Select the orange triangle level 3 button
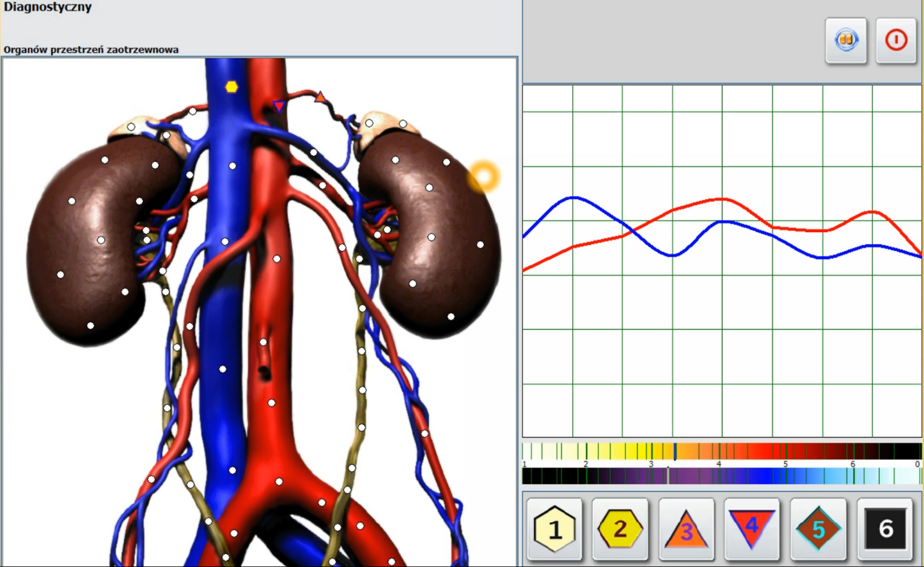This screenshot has width=924, height=567. click(686, 530)
